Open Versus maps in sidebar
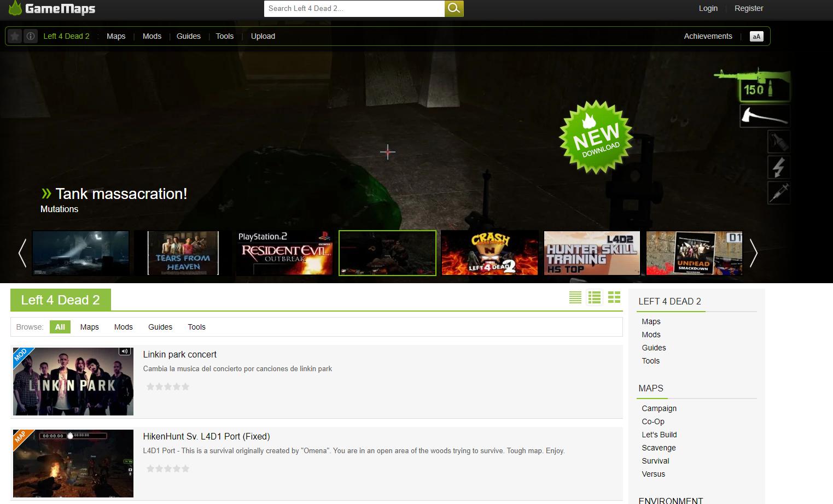The height and width of the screenshot is (504, 833). click(653, 474)
